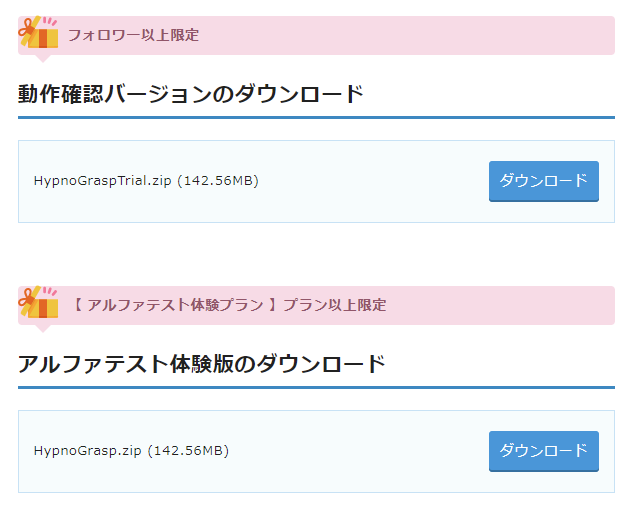Click the gift icon beside フォロワー以上限定

39,34
